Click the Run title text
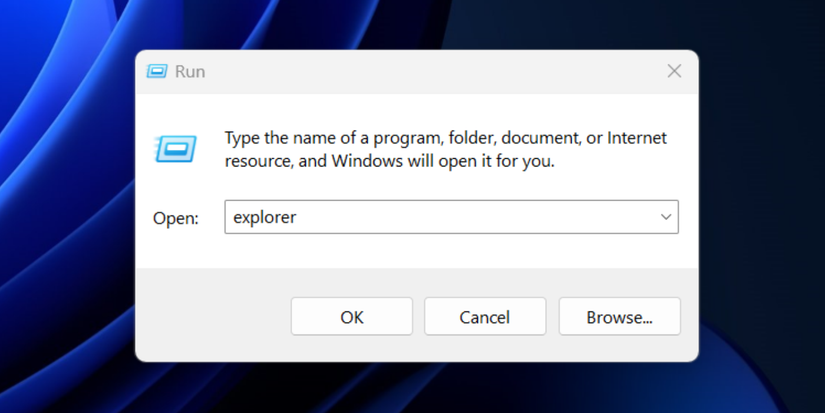The image size is (825, 413). click(190, 71)
